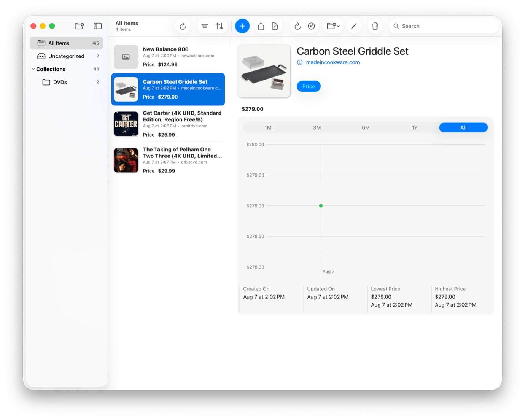The height and width of the screenshot is (420, 525).
Task: Open the DVDs collection
Action: point(67,82)
